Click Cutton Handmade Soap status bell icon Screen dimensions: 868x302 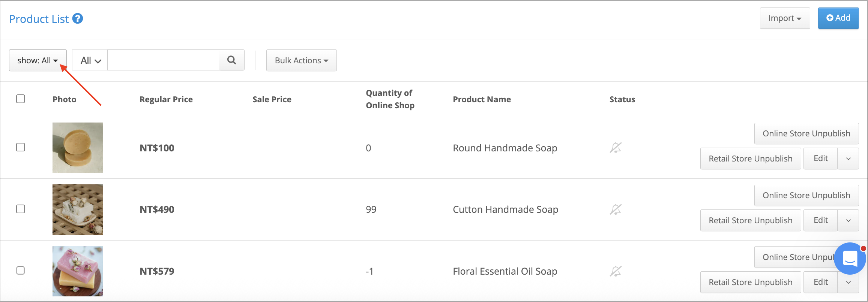616,209
